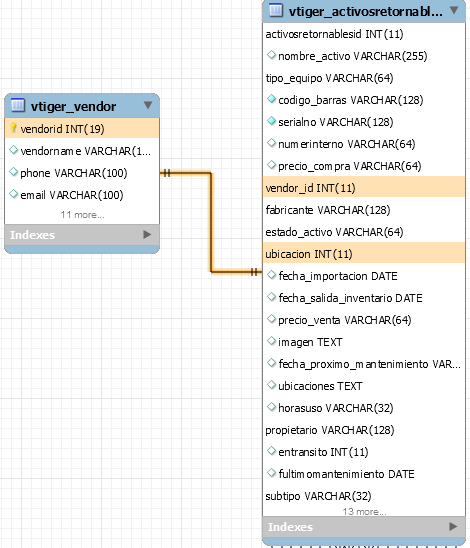Click the vtiger_activosretornabl table icon
Image resolution: width=470 pixels, height=548 pixels.
tap(276, 10)
